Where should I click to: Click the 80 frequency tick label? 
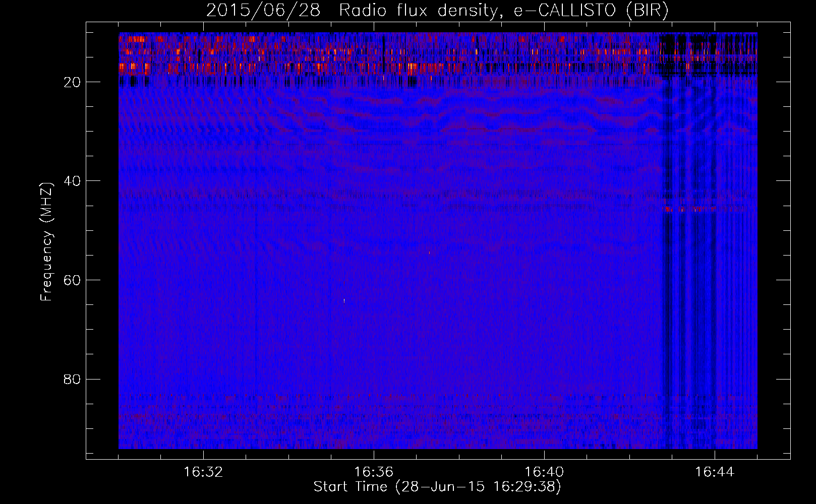click(72, 379)
